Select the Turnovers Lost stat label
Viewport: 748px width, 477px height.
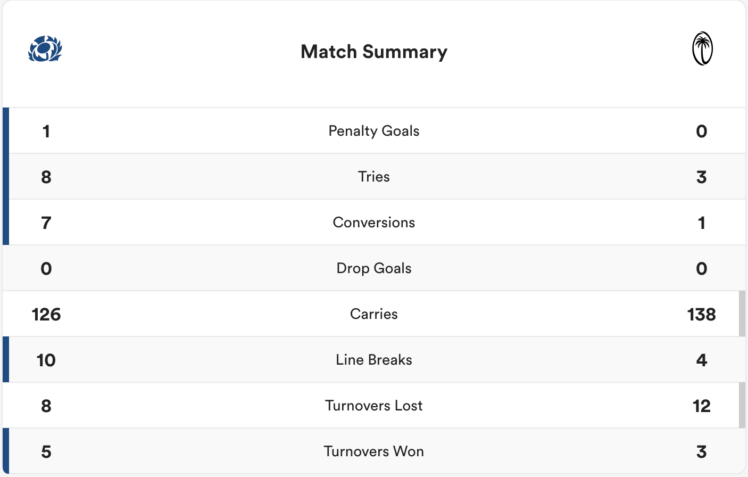click(374, 406)
